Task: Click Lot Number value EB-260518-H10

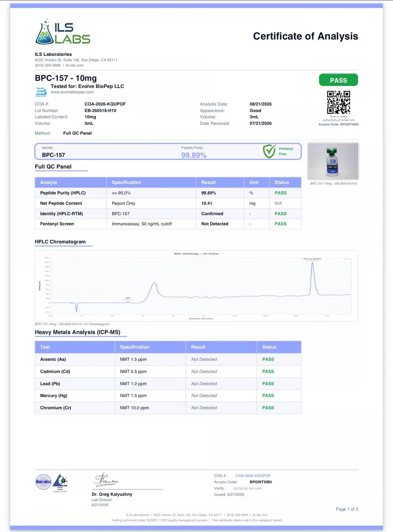Action: (100, 111)
